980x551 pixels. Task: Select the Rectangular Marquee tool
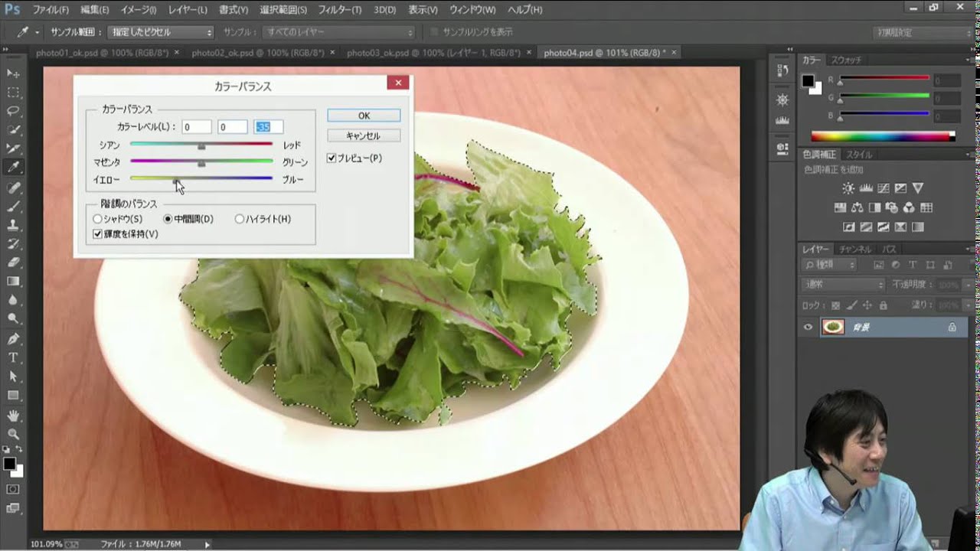[x=13, y=93]
